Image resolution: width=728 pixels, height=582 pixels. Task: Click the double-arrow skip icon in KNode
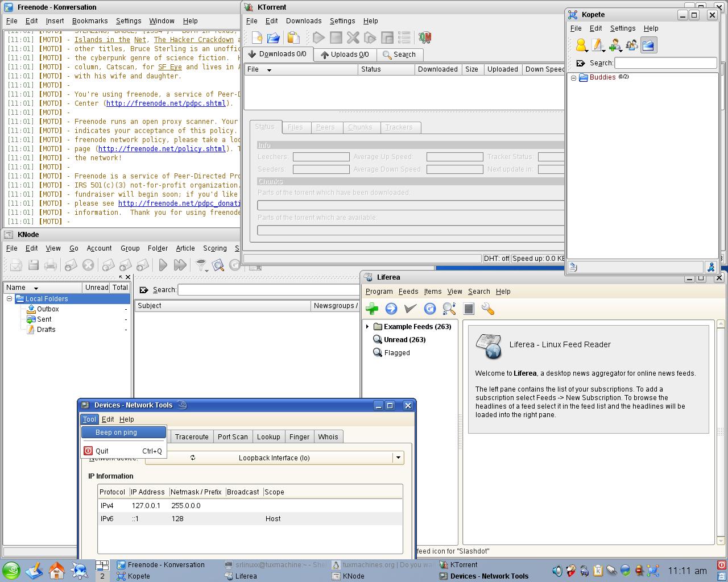coord(180,265)
